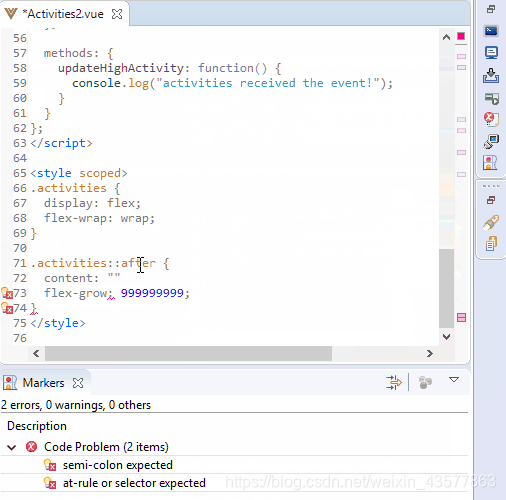
Task: Click the horizontal scroll left arrow
Action: click(x=36, y=353)
